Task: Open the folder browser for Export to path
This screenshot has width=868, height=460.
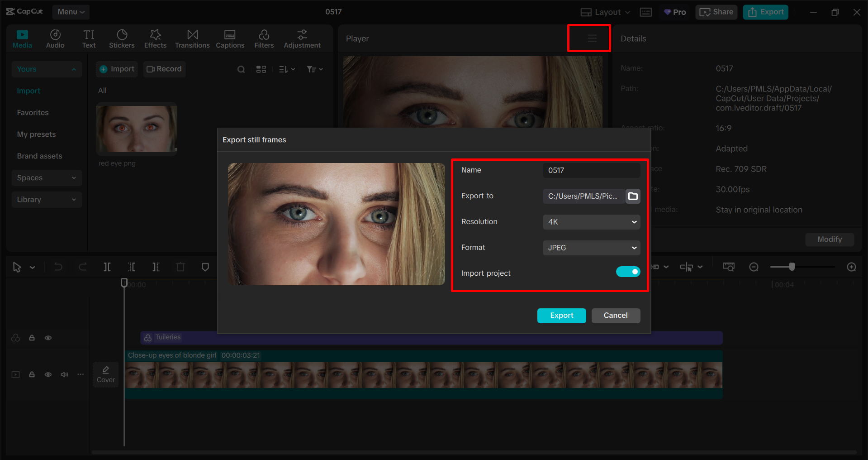Action: 632,196
